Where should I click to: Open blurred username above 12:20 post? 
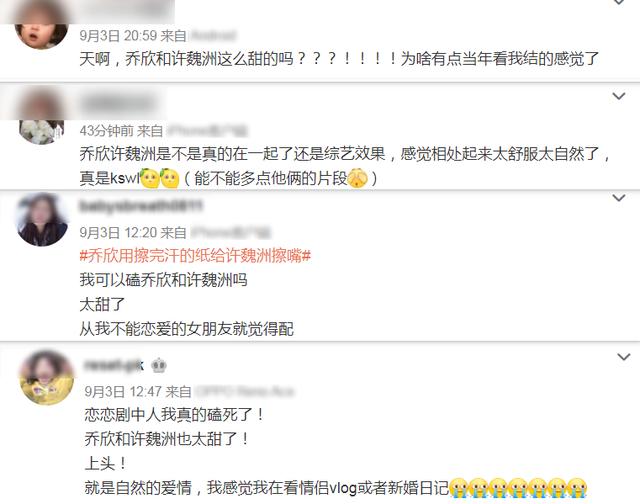click(141, 206)
